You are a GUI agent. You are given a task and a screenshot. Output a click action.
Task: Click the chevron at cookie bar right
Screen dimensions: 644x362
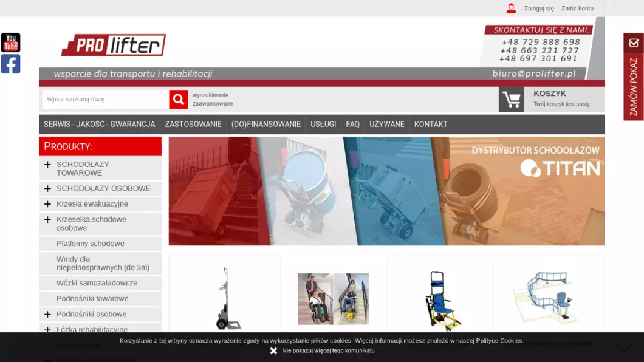click(x=624, y=347)
